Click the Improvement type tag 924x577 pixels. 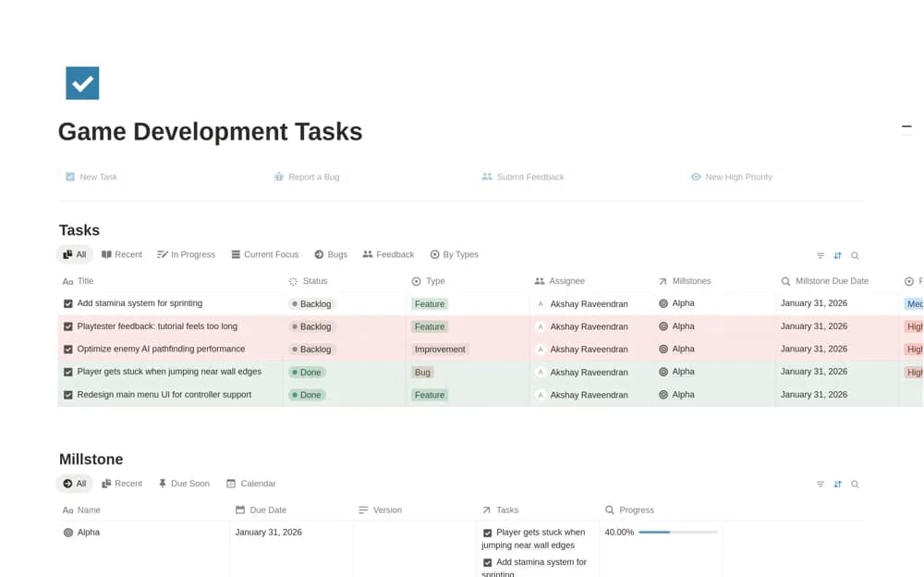coord(440,350)
